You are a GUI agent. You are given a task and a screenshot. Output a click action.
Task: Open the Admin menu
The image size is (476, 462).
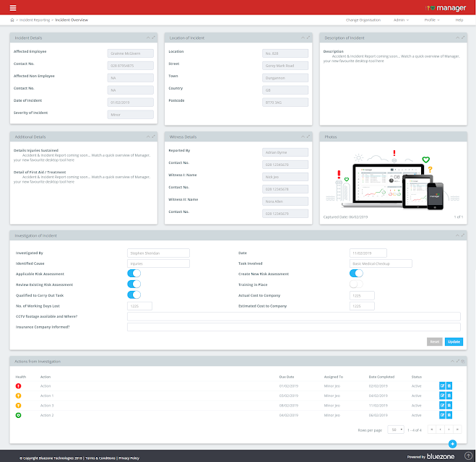click(x=401, y=20)
